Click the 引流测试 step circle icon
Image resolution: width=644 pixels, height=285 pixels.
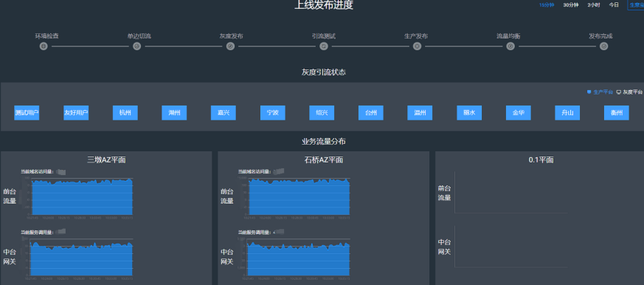[324, 47]
